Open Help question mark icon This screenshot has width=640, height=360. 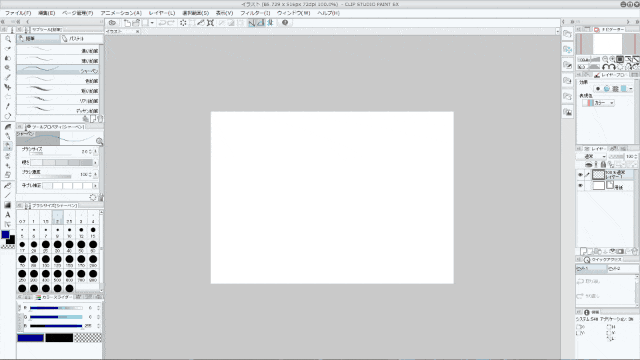tap(285, 23)
